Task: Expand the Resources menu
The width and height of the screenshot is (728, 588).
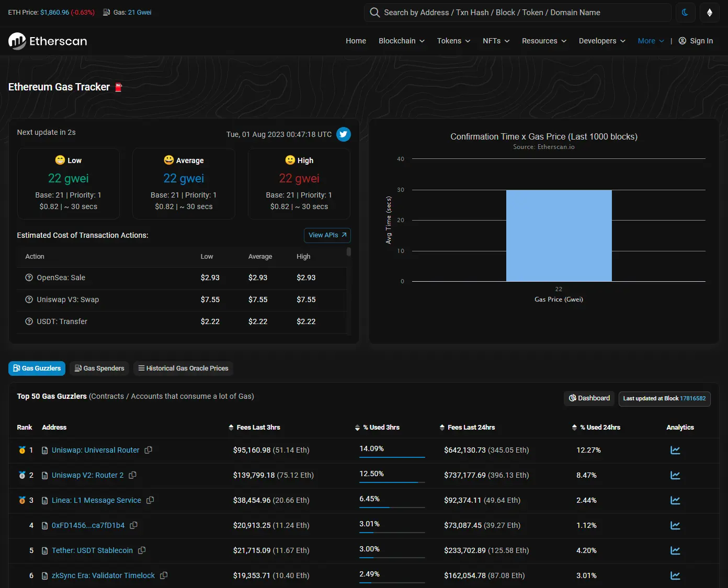Action: click(x=544, y=41)
